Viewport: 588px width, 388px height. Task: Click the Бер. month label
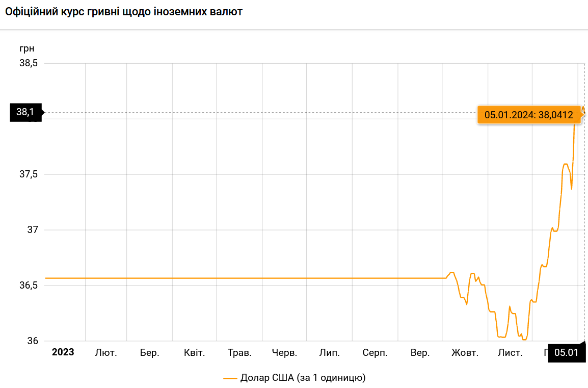(x=150, y=353)
